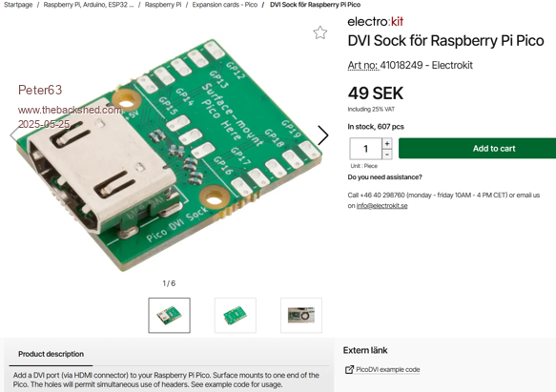556x392 pixels.
Task: Increase quantity with plus stepper
Action: pyautogui.click(x=387, y=143)
